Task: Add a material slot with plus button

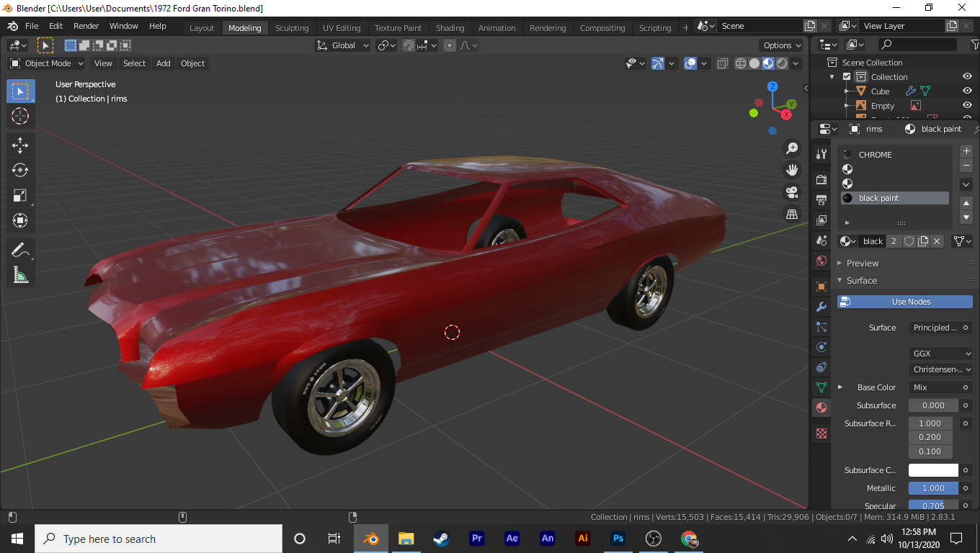Action: click(967, 151)
